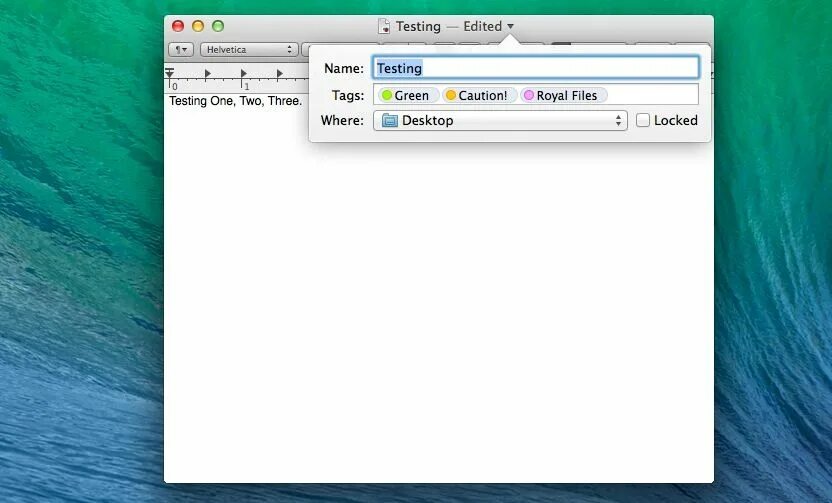Click the document proxy icon in title bar

coord(384,26)
